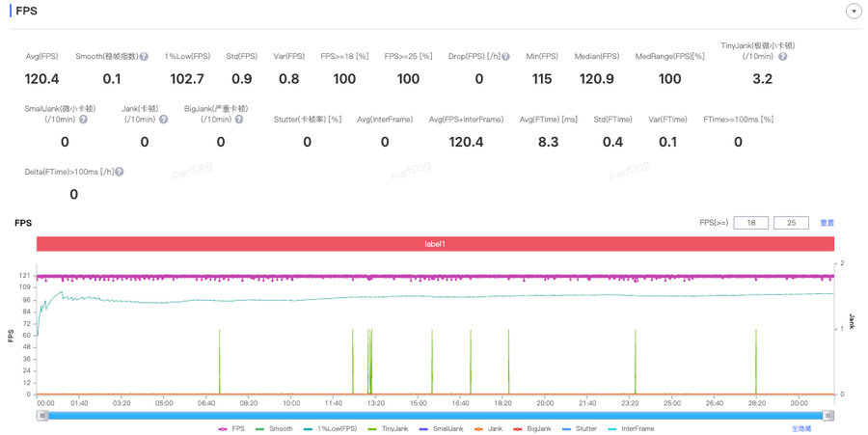
Task: Click 重置 reset link
Action: tap(827, 223)
